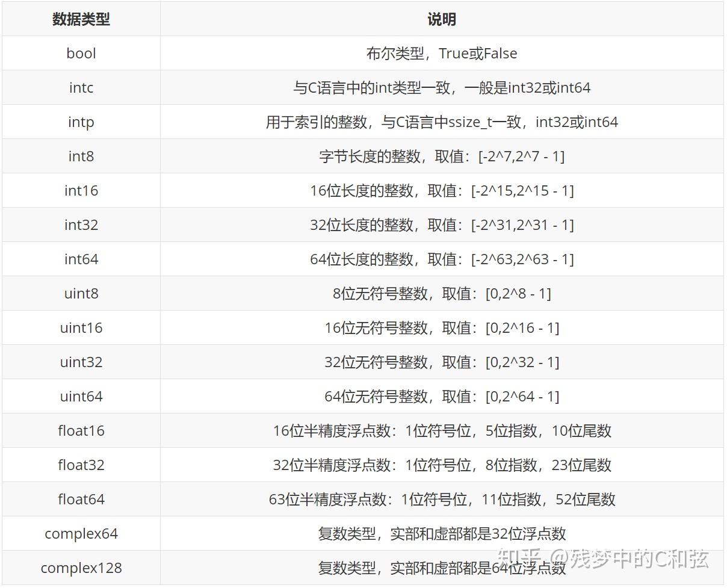The image size is (727, 588).
Task: Click the int32 row label
Action: pos(80,224)
